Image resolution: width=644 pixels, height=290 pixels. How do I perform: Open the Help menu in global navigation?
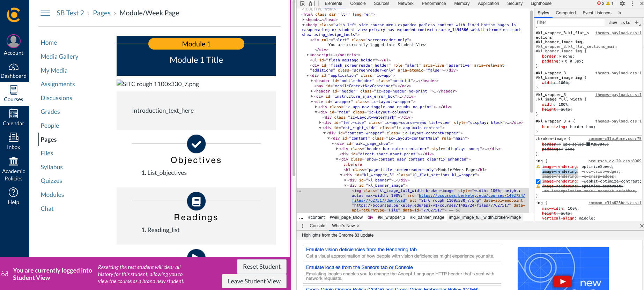(x=14, y=196)
